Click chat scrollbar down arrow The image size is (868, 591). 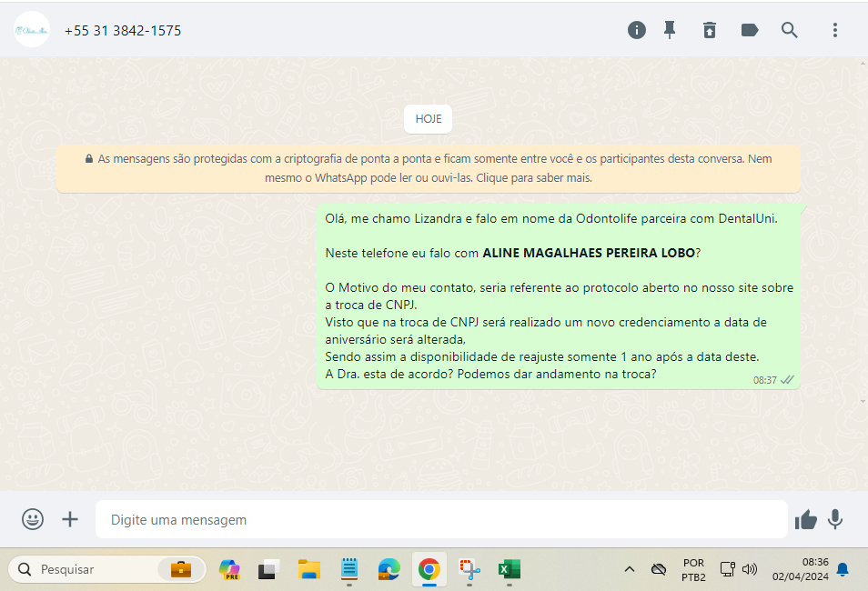(x=863, y=402)
